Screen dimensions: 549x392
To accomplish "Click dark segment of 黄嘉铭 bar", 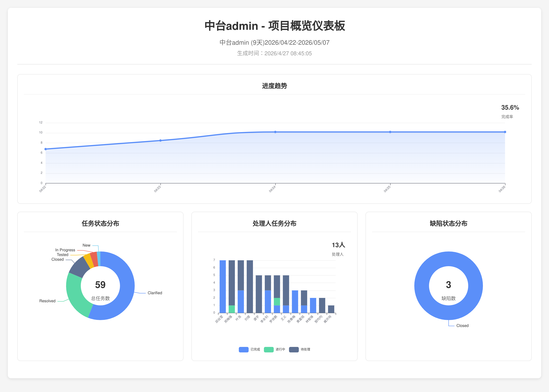I will pos(304,298).
